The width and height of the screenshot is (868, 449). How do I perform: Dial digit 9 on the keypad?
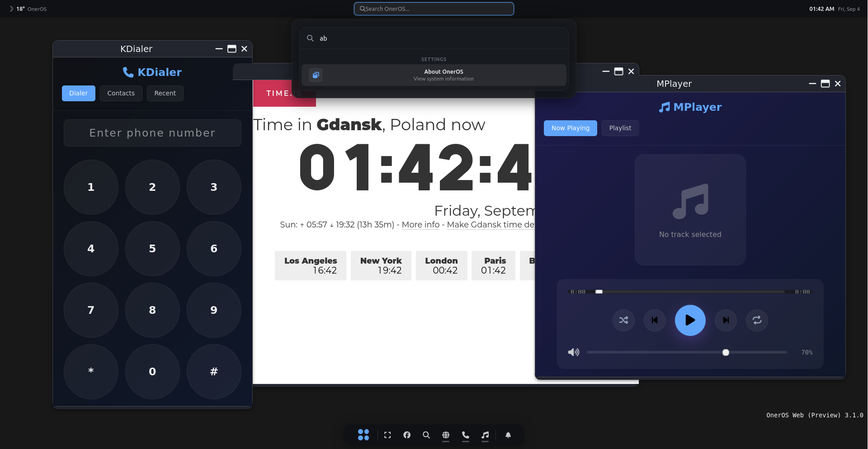214,310
